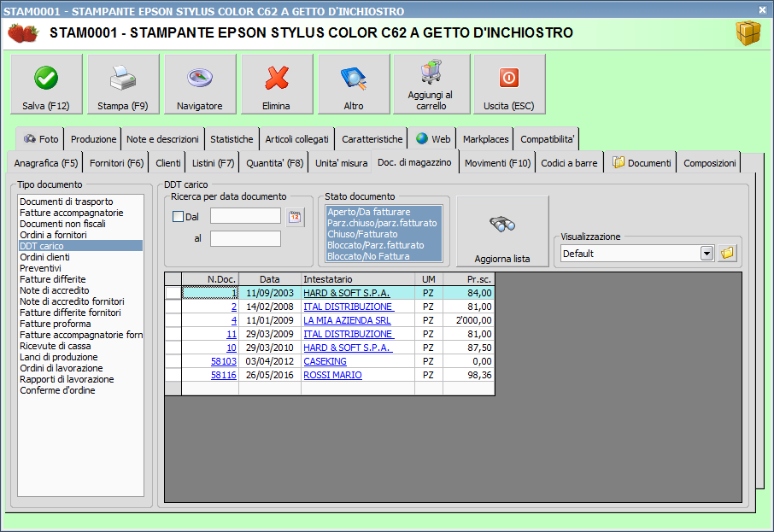This screenshot has height=532, width=774.
Task: Open the Clienti tab
Action: point(167,163)
